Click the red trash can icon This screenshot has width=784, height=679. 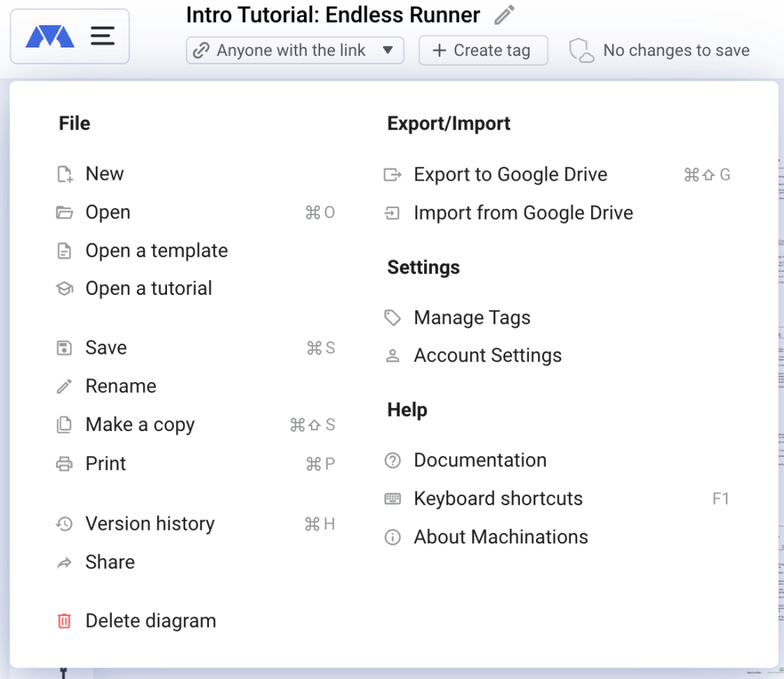[x=64, y=621]
